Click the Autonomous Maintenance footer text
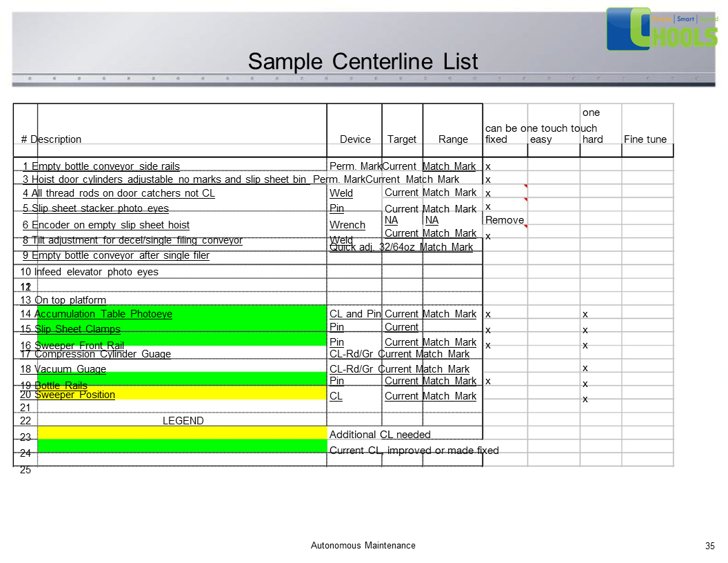Viewport: 728px width, 563px height. 363,546
